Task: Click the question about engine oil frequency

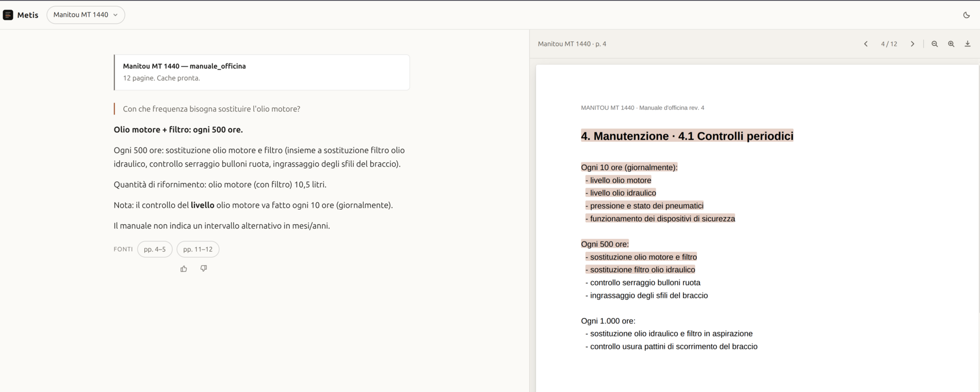Action: point(211,109)
